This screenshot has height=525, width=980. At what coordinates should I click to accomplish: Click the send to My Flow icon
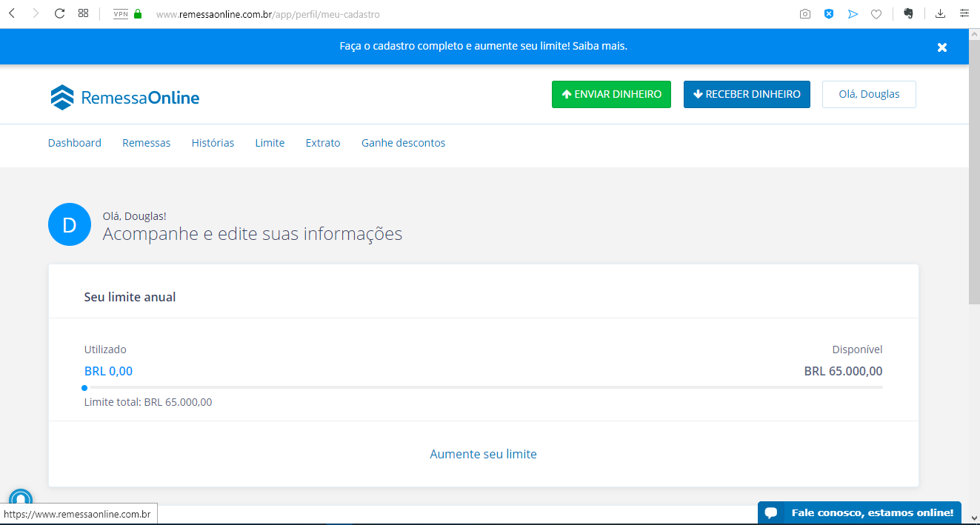pyautogui.click(x=853, y=14)
